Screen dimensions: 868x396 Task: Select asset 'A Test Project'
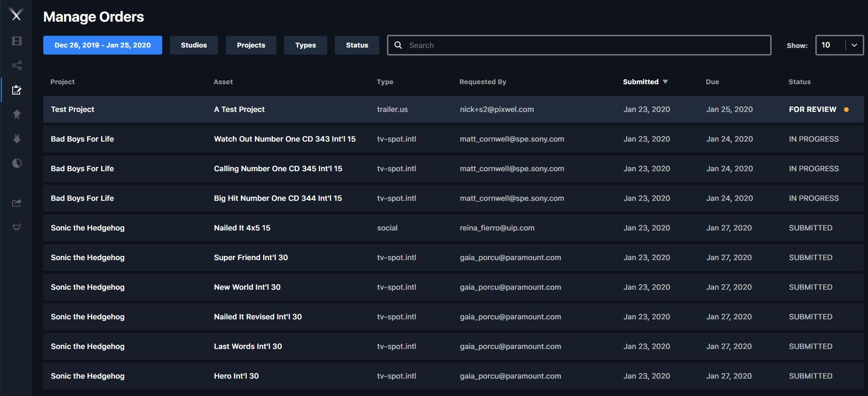point(239,110)
